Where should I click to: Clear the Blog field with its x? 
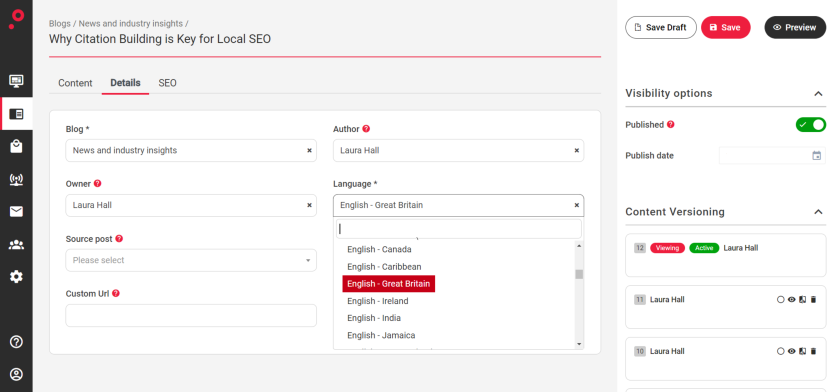(x=310, y=150)
